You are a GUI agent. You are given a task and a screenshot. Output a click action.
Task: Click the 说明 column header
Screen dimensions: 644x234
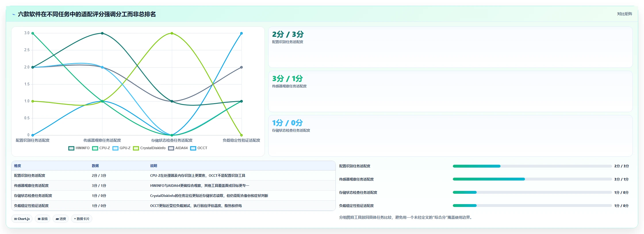(x=154, y=166)
